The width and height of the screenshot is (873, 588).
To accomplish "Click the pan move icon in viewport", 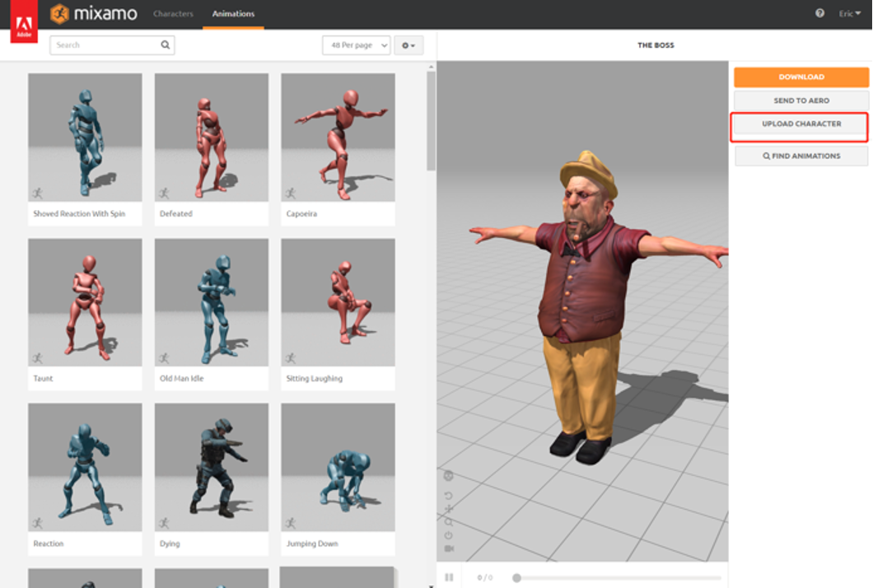I will (x=448, y=509).
